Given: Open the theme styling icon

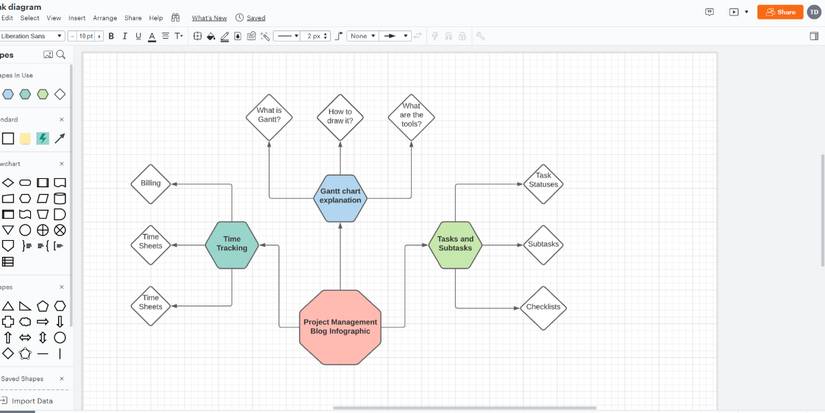Looking at the screenshot, I should 251,36.
